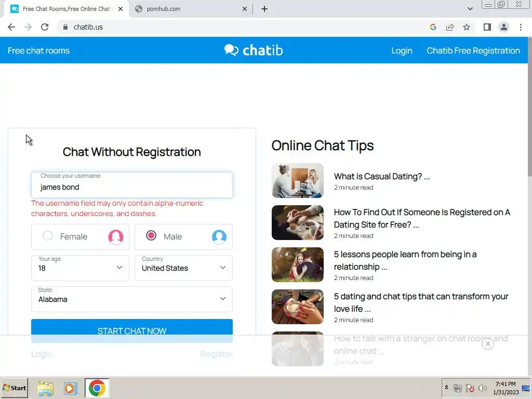This screenshot has height=399, width=532.
Task: Open the Login link in header
Action: coord(402,50)
